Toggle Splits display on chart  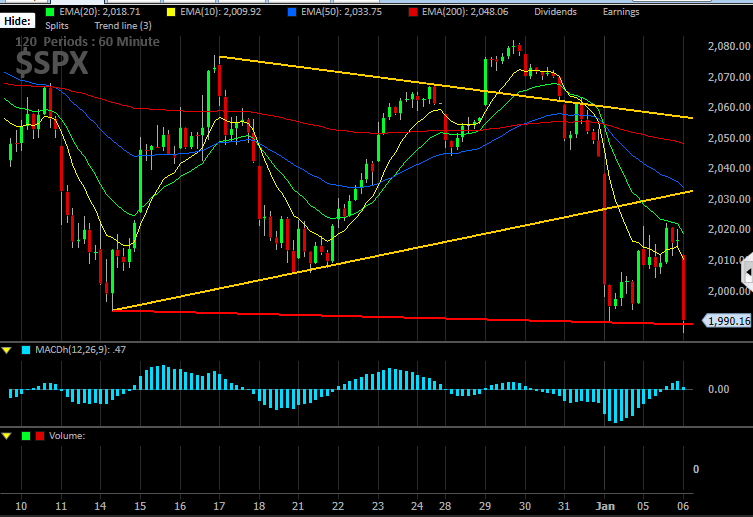point(57,25)
